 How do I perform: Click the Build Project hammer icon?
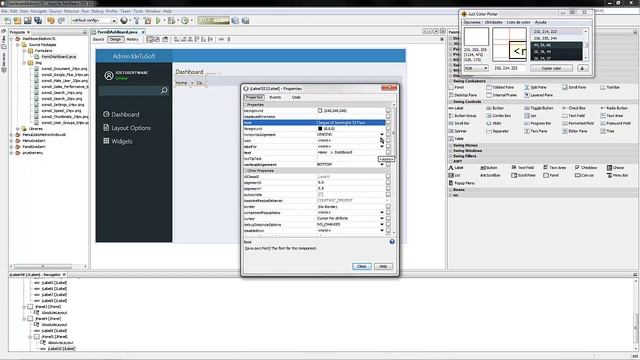pos(137,20)
